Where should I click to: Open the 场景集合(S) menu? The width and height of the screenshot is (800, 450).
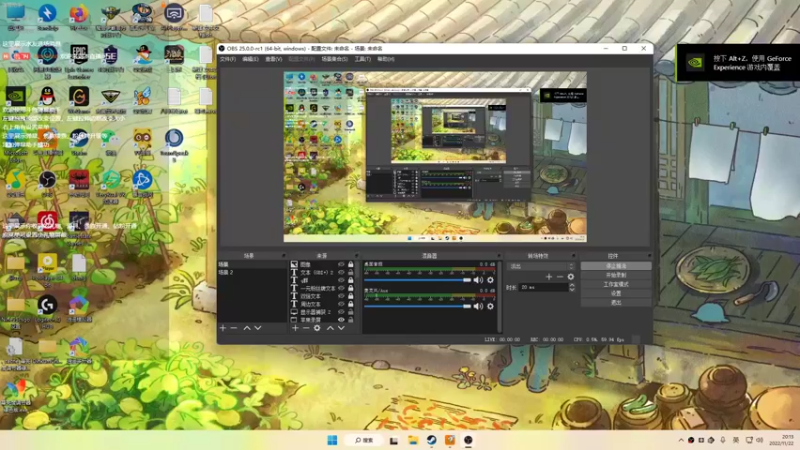click(x=335, y=59)
